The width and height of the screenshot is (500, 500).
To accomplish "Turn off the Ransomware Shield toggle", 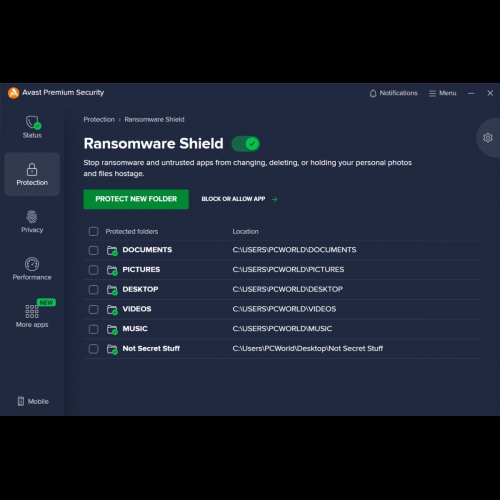I will click(x=246, y=144).
